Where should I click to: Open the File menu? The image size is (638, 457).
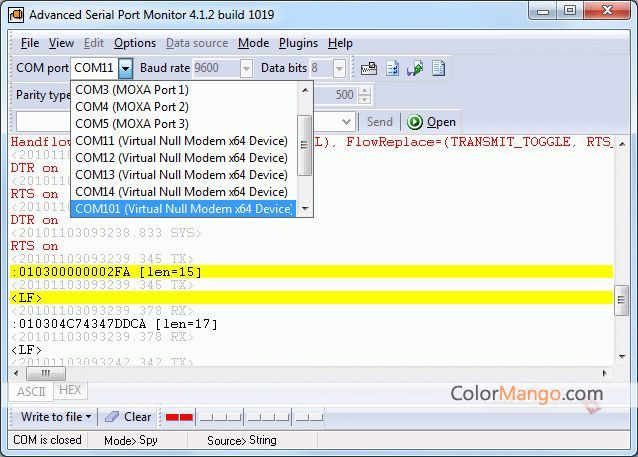pos(30,43)
